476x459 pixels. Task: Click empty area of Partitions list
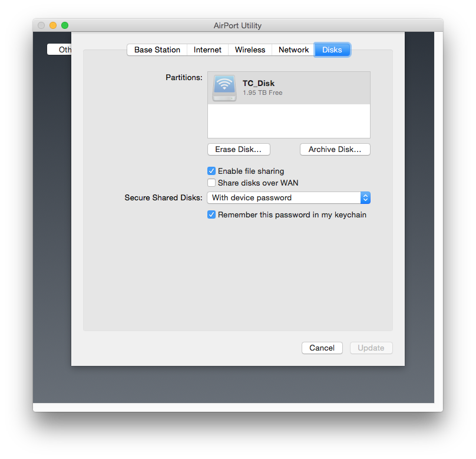(289, 121)
